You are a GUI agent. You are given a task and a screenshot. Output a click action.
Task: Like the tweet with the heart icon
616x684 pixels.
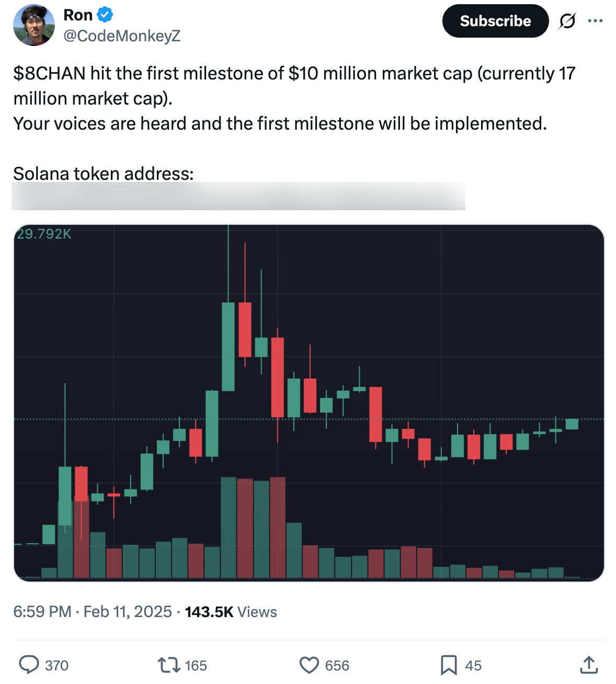309,665
